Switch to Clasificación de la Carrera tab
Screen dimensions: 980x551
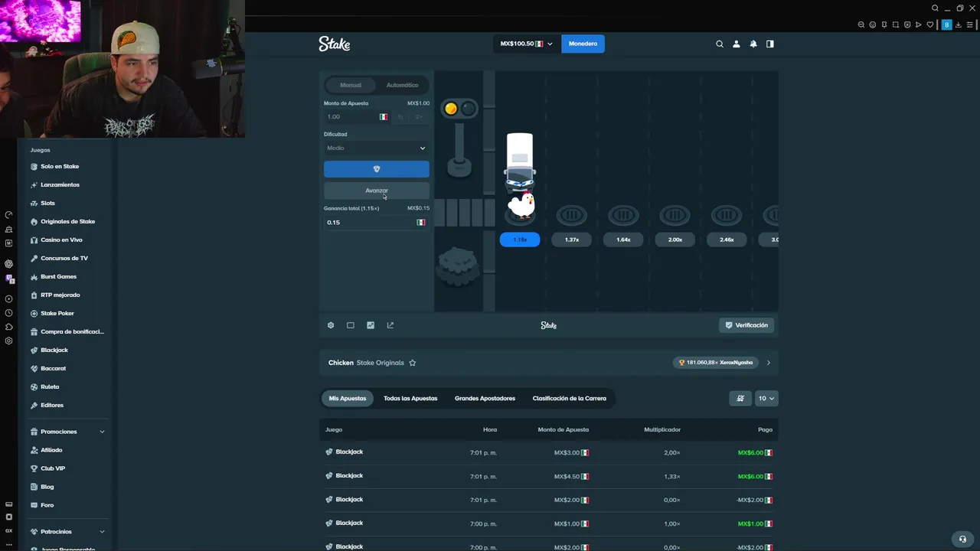coord(570,398)
